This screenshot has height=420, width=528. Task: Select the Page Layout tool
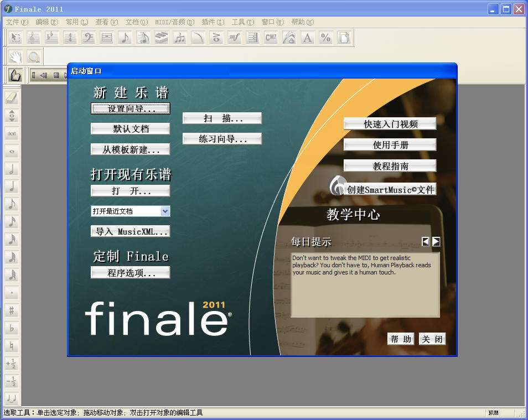coord(344,38)
